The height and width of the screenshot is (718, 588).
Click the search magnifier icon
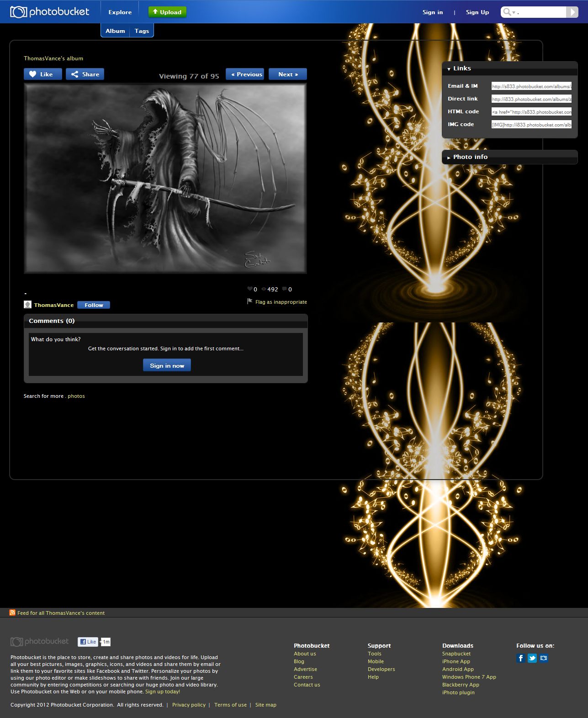click(x=506, y=12)
